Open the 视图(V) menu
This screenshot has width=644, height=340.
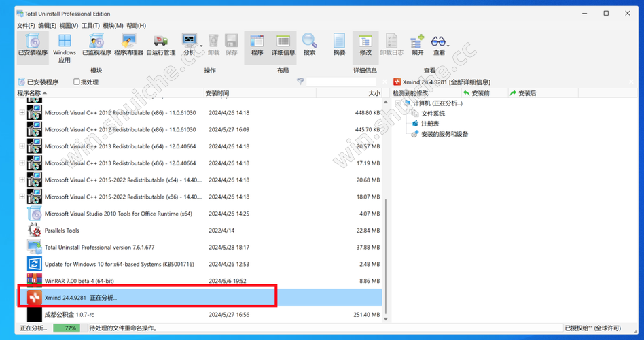(x=69, y=25)
